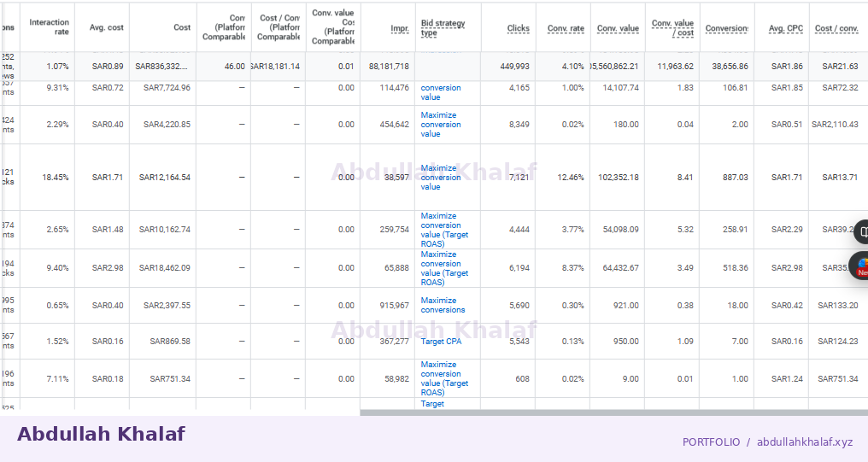
Task: Click the 8,349 clicks cell
Action: 519,125
